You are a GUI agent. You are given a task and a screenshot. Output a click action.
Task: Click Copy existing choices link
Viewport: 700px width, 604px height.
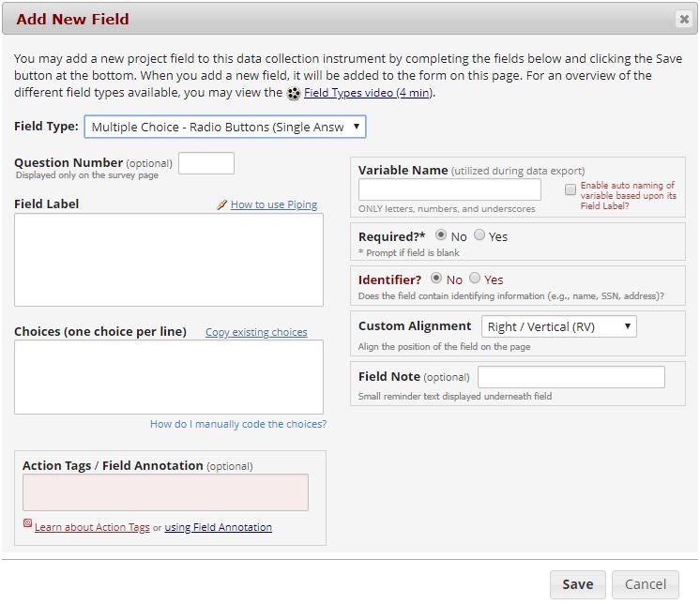(256, 332)
